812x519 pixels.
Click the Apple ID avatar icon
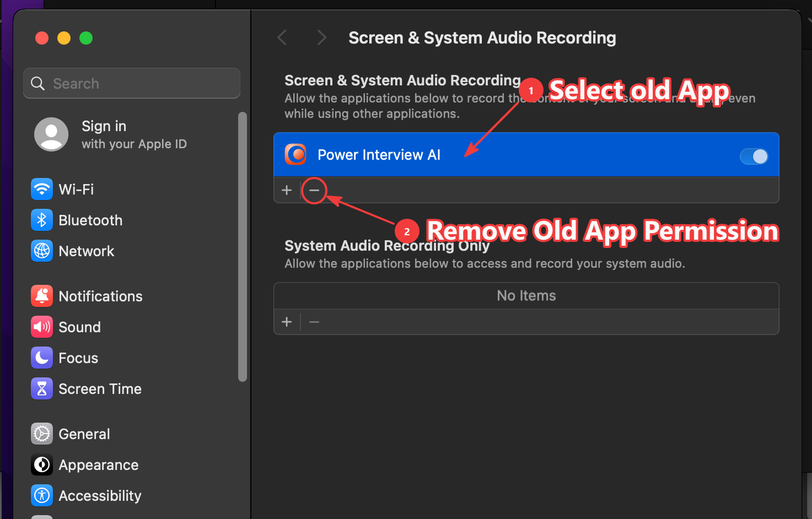point(51,134)
